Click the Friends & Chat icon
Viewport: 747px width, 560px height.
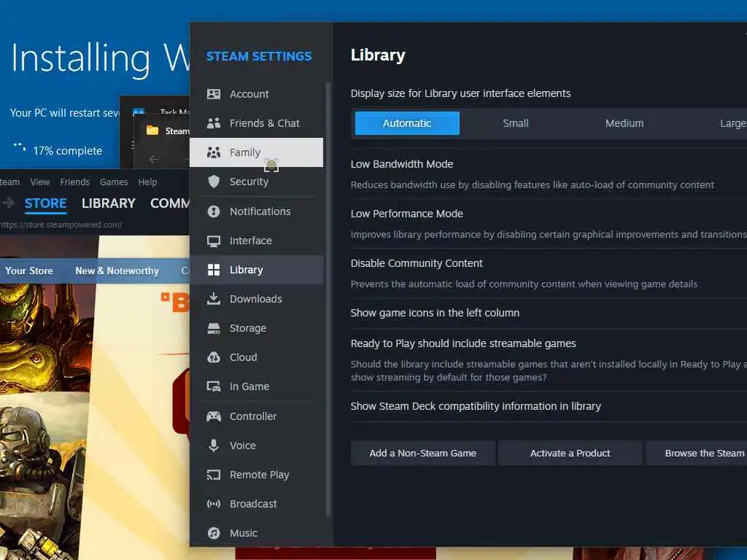pyautogui.click(x=214, y=123)
